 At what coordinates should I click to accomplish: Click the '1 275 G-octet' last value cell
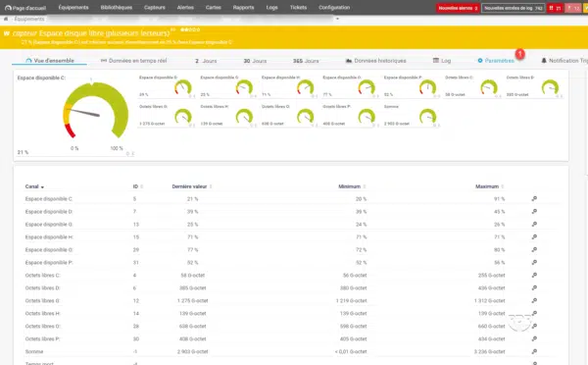[193, 301]
